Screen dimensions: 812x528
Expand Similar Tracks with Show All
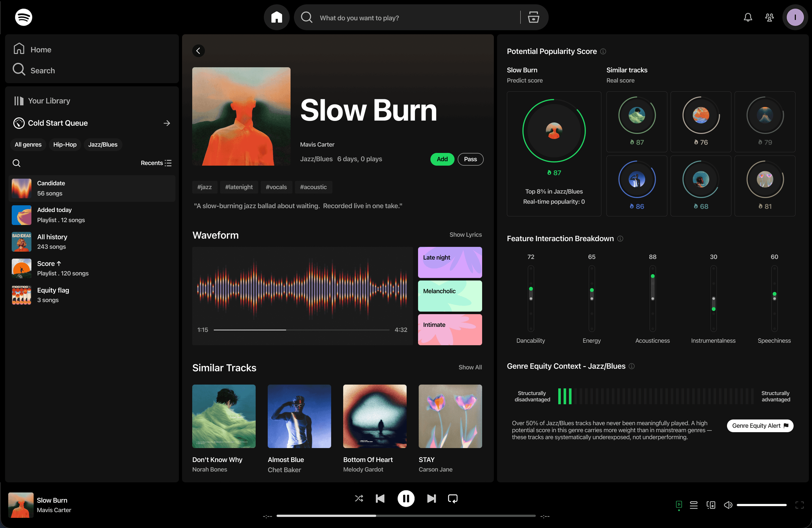470,367
